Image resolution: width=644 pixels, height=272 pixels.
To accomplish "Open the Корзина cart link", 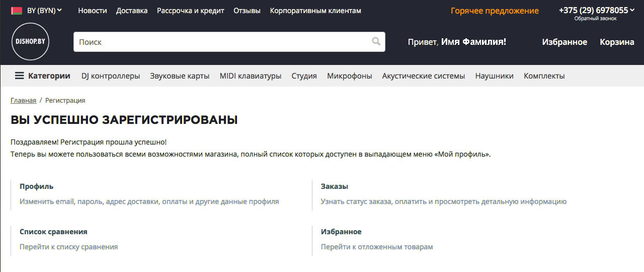I will 617,42.
